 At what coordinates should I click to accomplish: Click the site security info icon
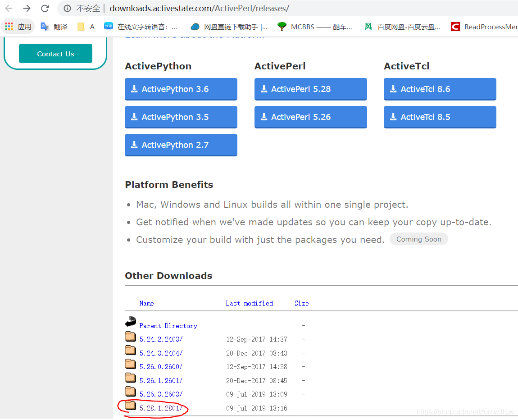67,8
